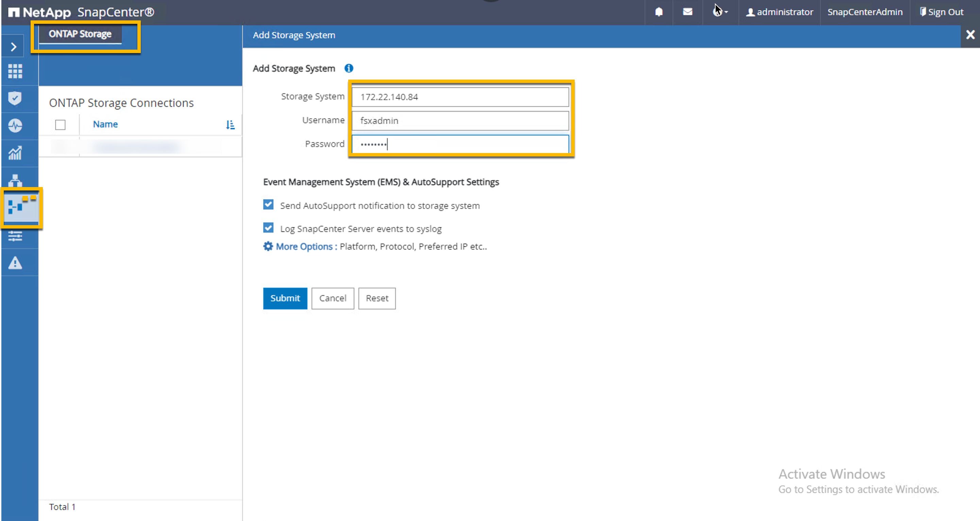Open More Options link
This screenshot has width=980, height=521.
click(x=306, y=247)
